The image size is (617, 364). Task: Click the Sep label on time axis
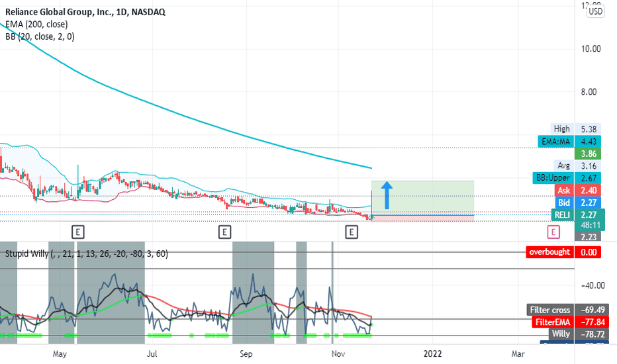(246, 354)
